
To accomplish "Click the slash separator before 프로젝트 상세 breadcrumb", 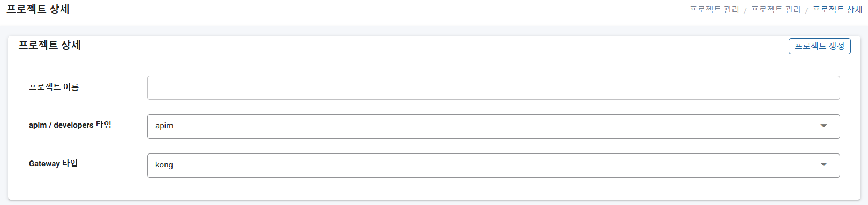I will coord(807,10).
